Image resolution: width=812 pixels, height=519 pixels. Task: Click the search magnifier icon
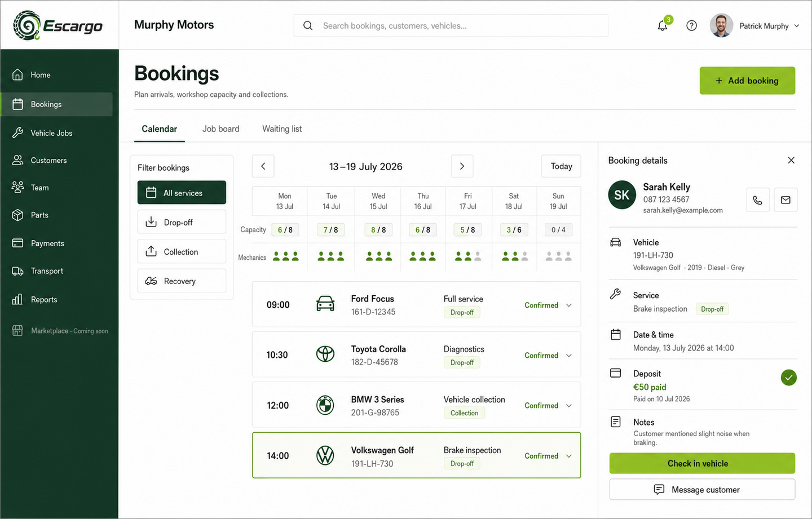(308, 26)
